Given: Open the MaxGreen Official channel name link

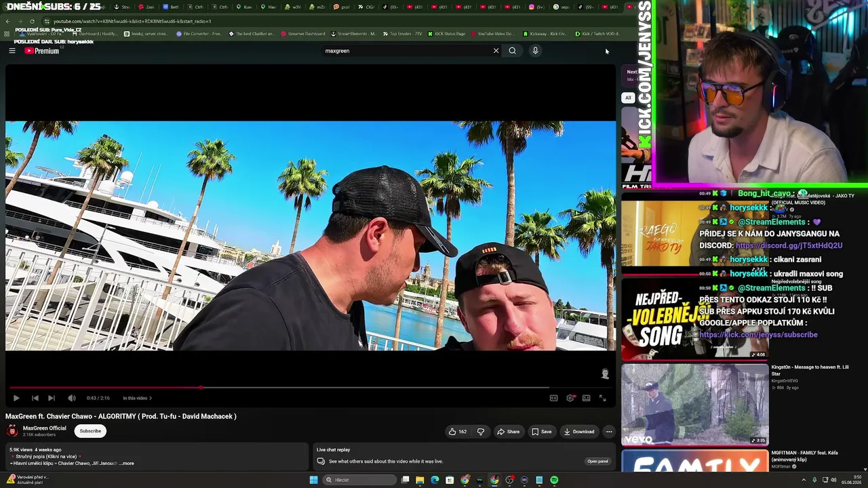Looking at the screenshot, I should tap(45, 428).
